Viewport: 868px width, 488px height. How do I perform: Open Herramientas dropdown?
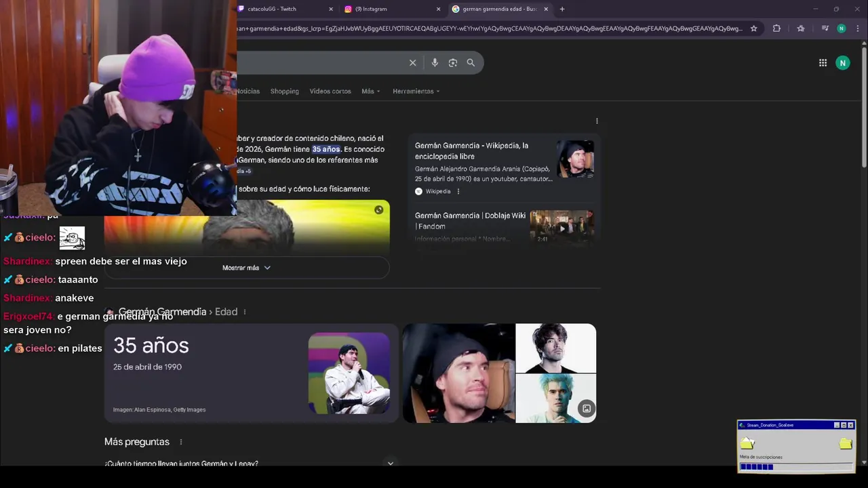tap(416, 91)
